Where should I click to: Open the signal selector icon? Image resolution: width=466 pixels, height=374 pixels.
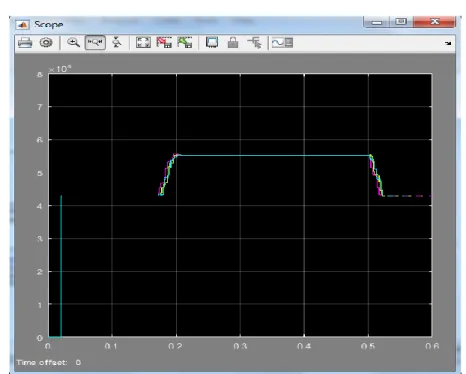(254, 43)
